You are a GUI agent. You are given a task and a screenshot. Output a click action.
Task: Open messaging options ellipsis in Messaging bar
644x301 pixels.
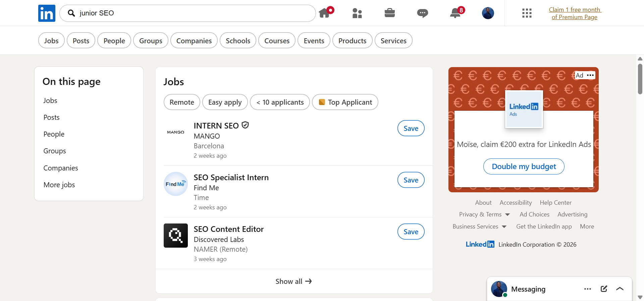[588, 289]
